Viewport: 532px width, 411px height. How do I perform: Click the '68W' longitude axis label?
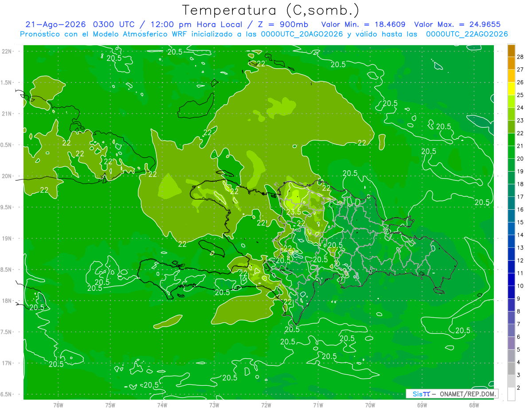(x=474, y=405)
